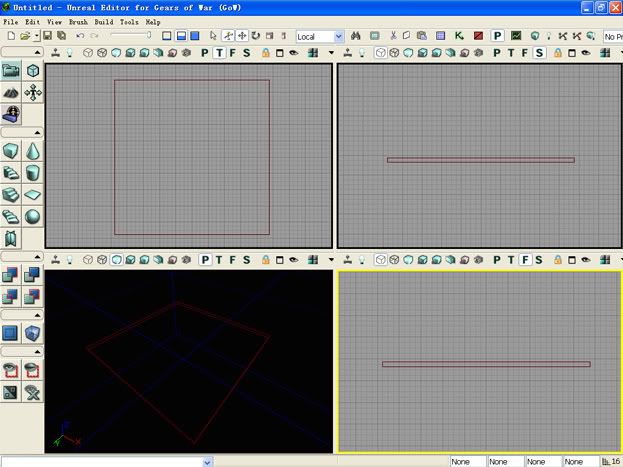
Task: Switch top-right viewport to T top view
Action: [x=511, y=52]
